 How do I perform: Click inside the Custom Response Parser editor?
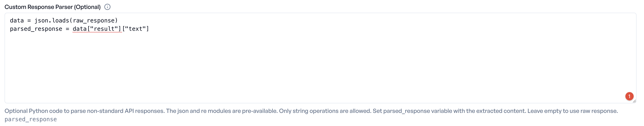coord(300,63)
